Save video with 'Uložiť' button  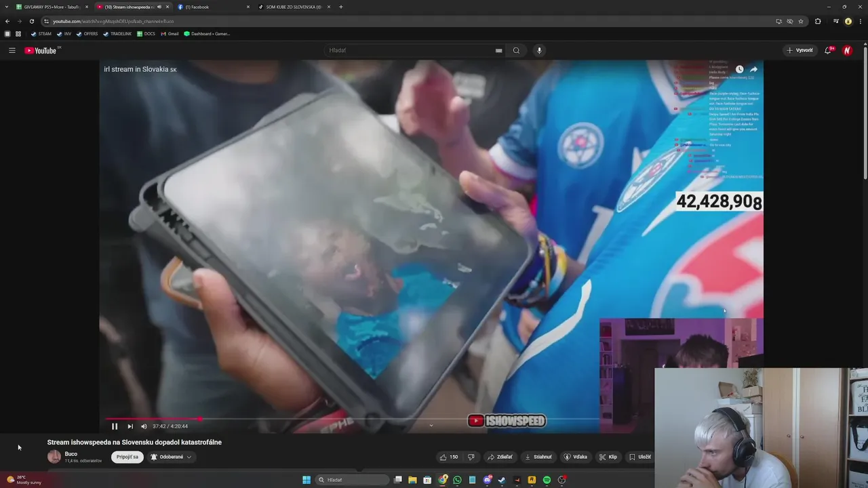(x=640, y=457)
